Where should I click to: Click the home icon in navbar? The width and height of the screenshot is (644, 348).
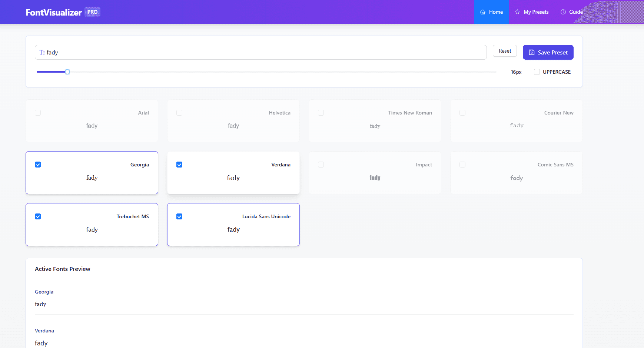coord(483,12)
